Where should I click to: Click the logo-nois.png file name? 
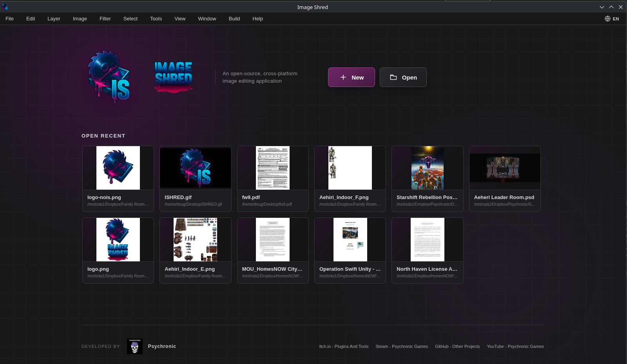pyautogui.click(x=104, y=197)
